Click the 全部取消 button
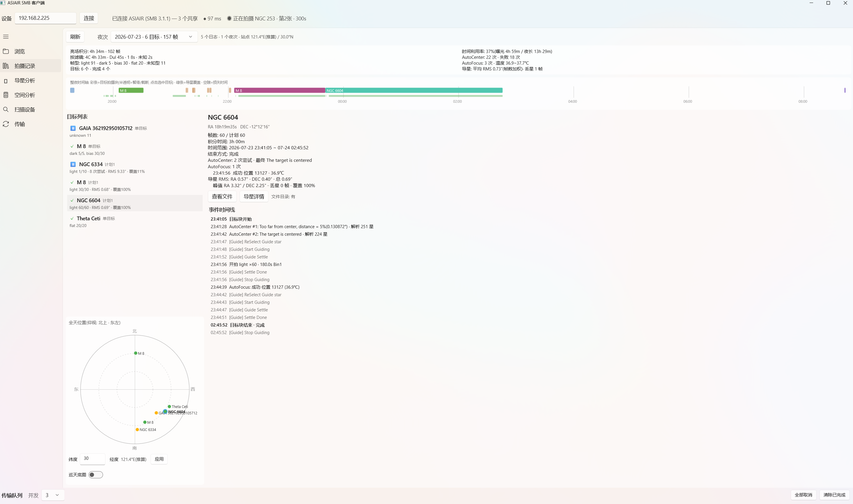The width and height of the screenshot is (853, 504). point(804,495)
